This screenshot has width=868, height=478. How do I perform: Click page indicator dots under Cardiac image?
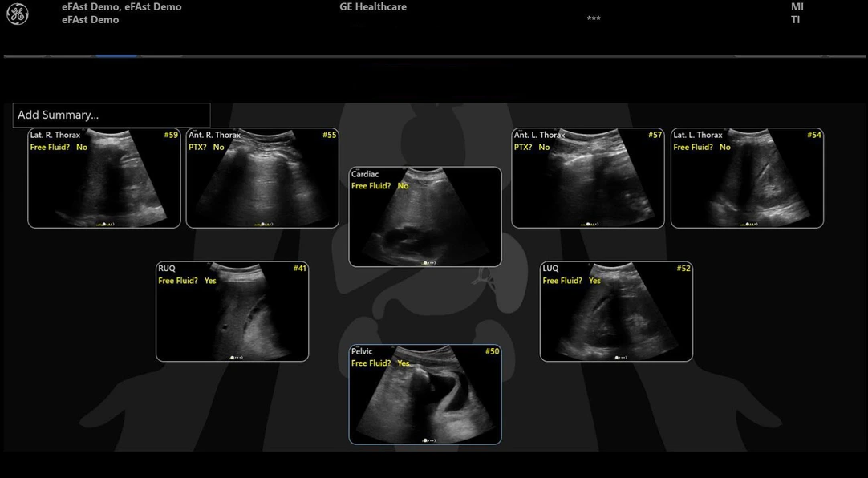pyautogui.click(x=429, y=262)
